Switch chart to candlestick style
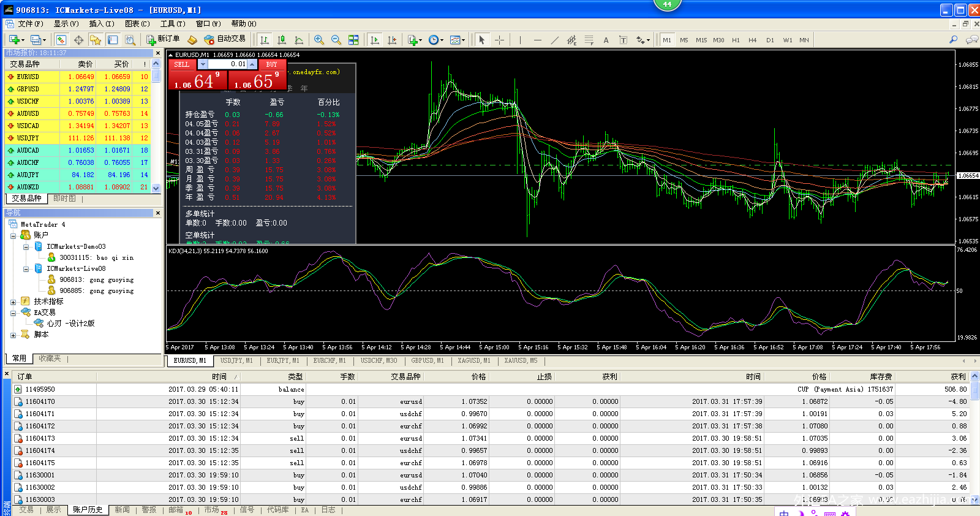This screenshot has height=516, width=980. [282, 40]
